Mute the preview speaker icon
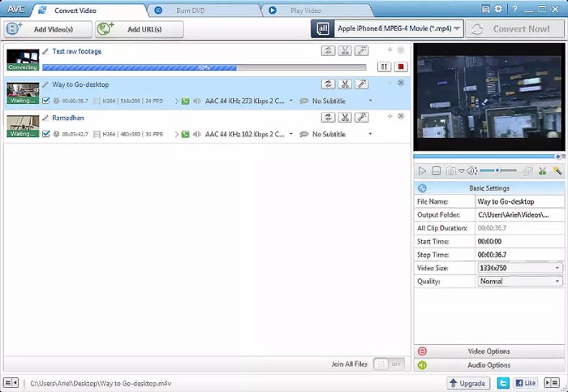The image size is (568, 392). click(x=471, y=170)
